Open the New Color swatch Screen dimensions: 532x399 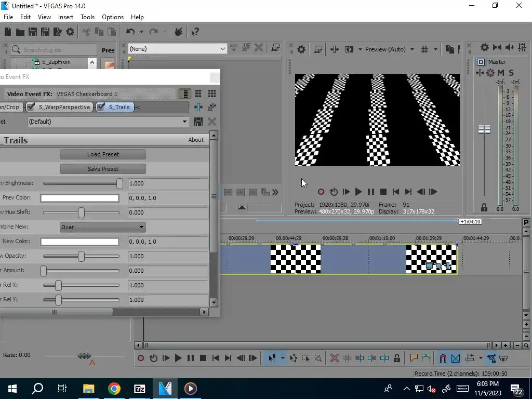pos(79,242)
